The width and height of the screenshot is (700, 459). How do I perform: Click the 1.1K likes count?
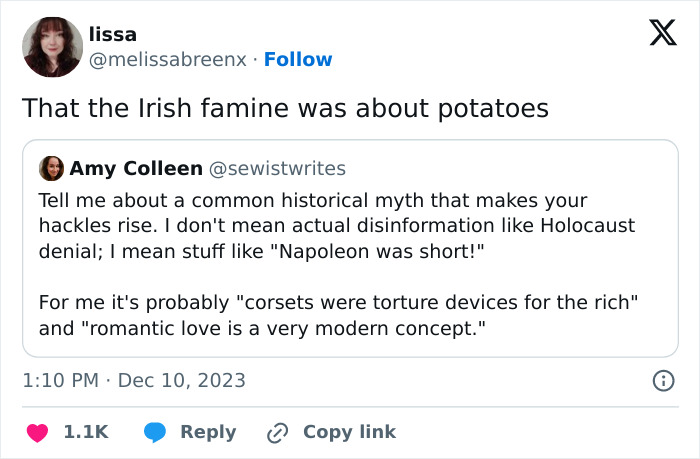pyautogui.click(x=85, y=432)
